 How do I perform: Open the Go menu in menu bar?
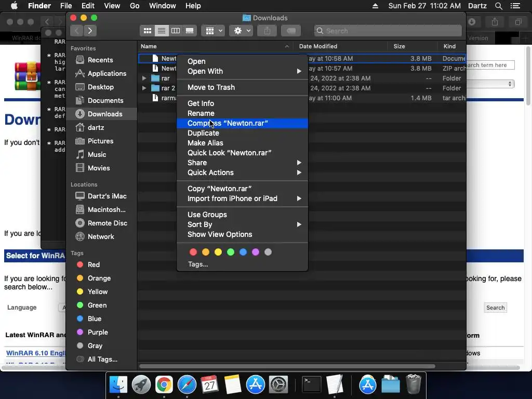click(135, 6)
